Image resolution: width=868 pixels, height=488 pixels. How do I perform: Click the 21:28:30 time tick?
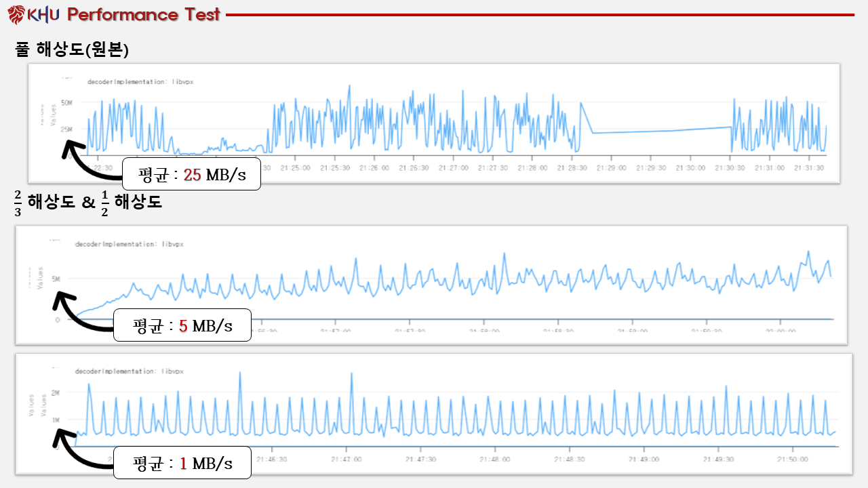[573, 167]
